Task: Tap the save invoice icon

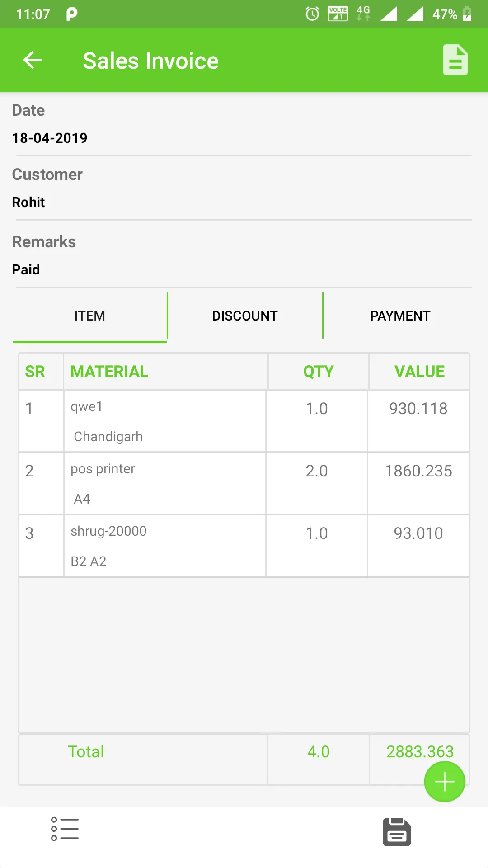Action: (x=397, y=831)
